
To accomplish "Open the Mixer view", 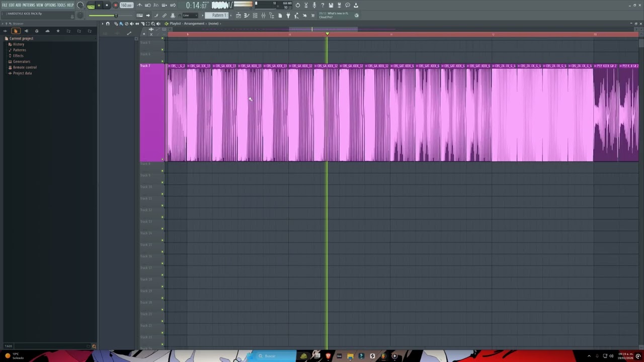I will coord(263,15).
